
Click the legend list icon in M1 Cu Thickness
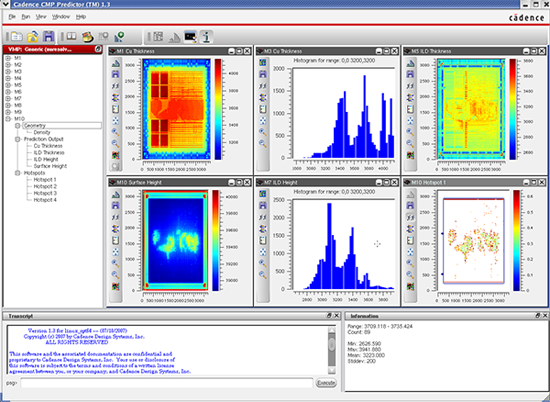115,109
